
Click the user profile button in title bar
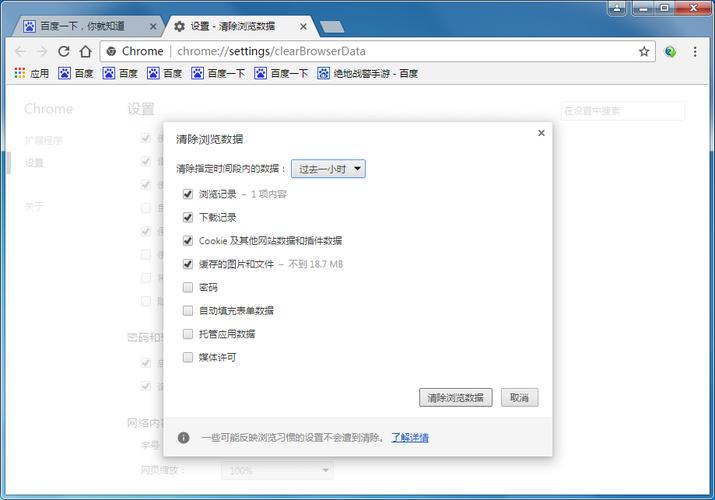(617, 8)
